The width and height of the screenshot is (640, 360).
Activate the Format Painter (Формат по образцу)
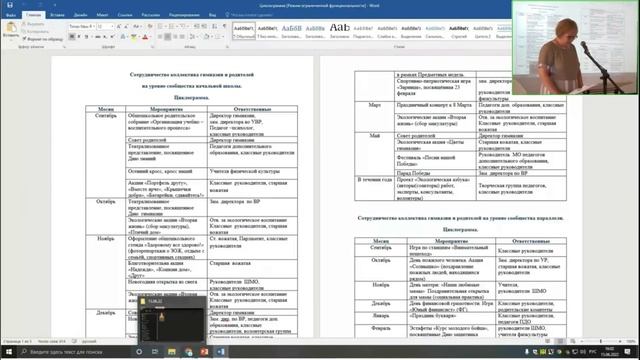click(x=42, y=39)
